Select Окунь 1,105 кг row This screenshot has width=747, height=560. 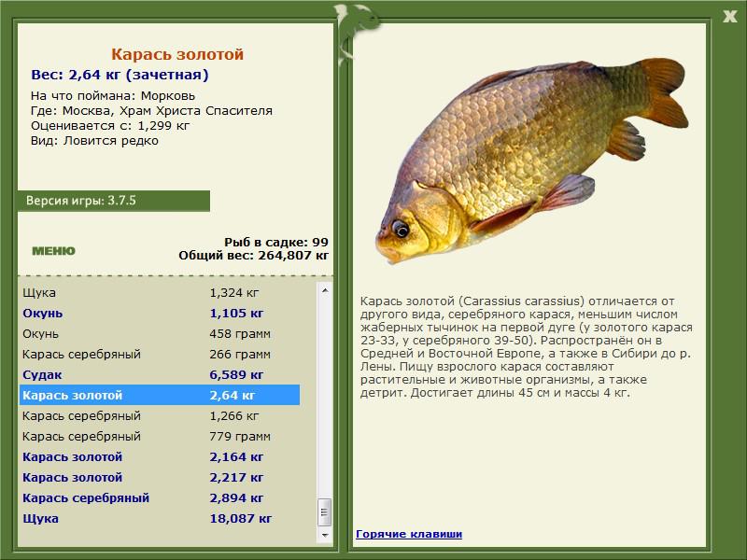coord(160,313)
